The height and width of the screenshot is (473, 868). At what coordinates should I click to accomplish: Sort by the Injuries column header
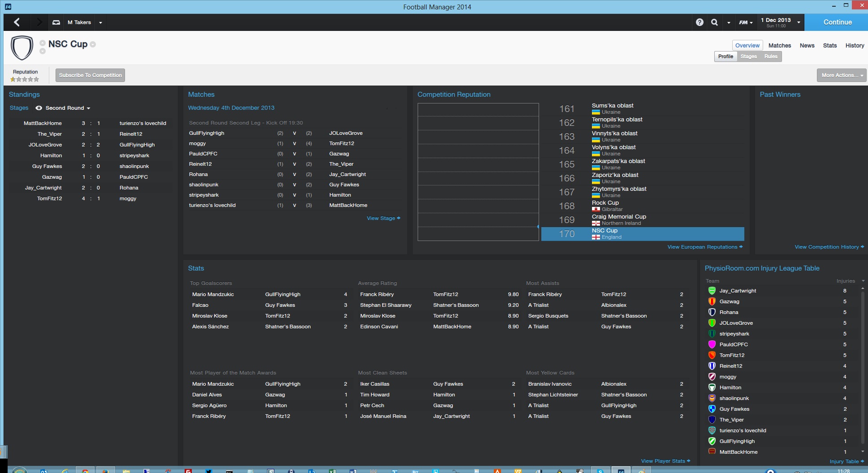click(x=846, y=281)
